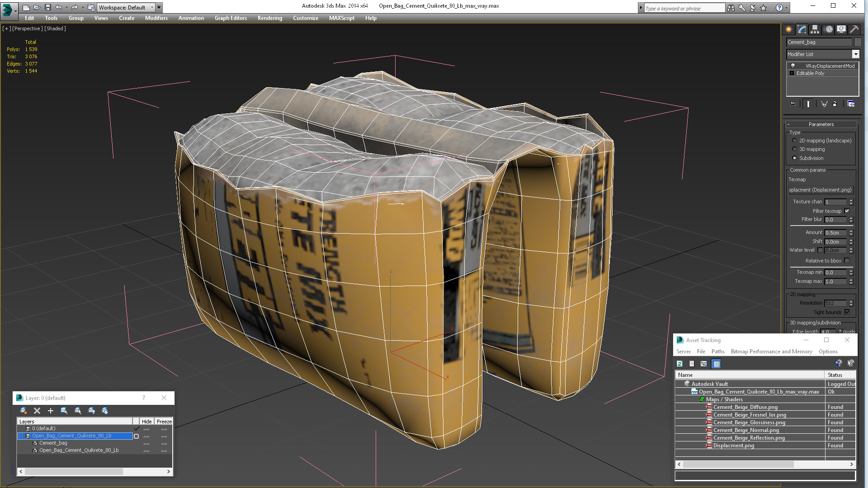This screenshot has height=488, width=868.
Task: Click Cement_bag object color swatch
Action: click(x=857, y=42)
